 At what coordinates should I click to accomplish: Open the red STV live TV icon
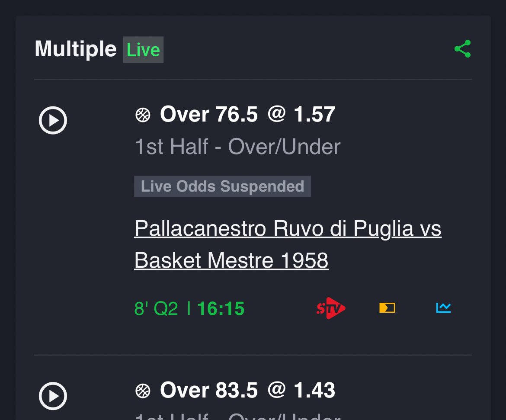331,308
